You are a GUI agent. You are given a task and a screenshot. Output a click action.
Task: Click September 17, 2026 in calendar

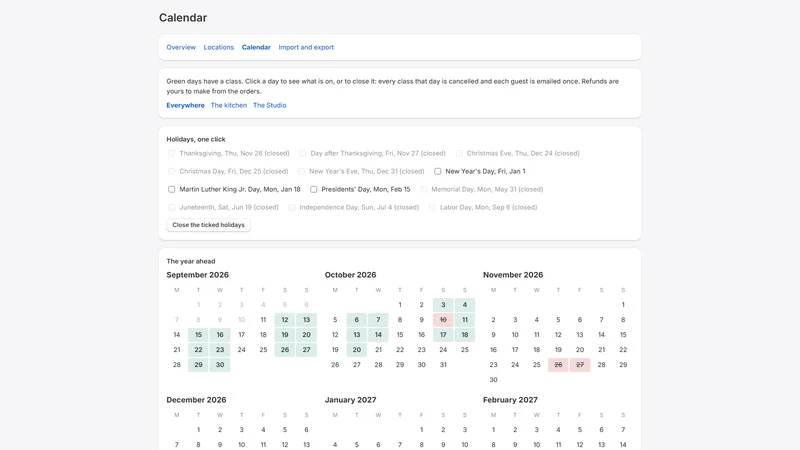241,335
